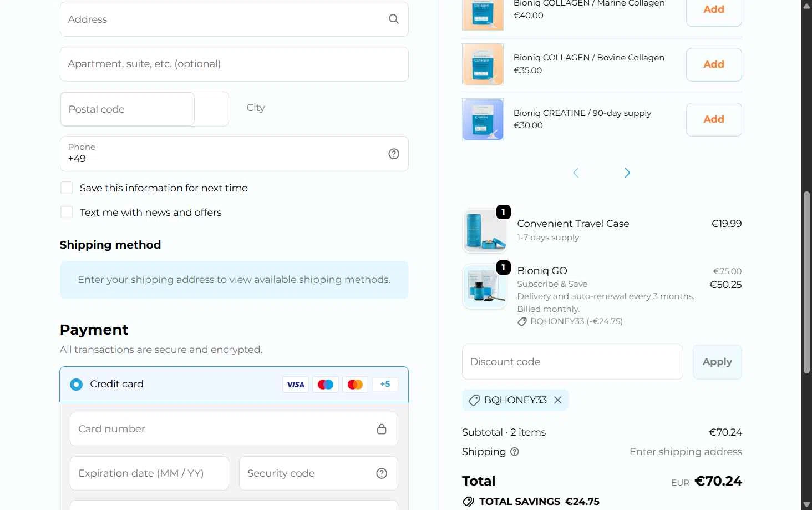Click the €50.25 discounted price

tap(725, 285)
